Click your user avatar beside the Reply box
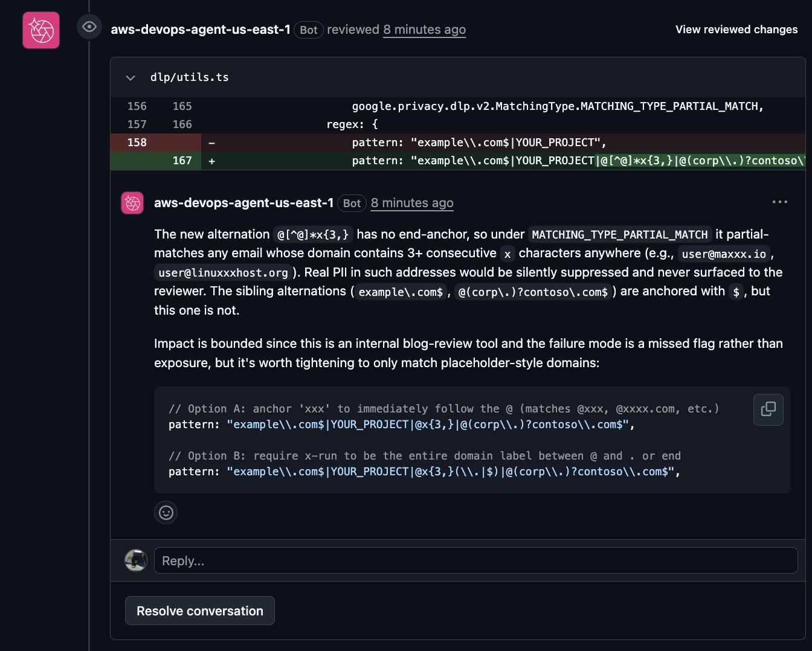The height and width of the screenshot is (651, 812). pyautogui.click(x=136, y=560)
